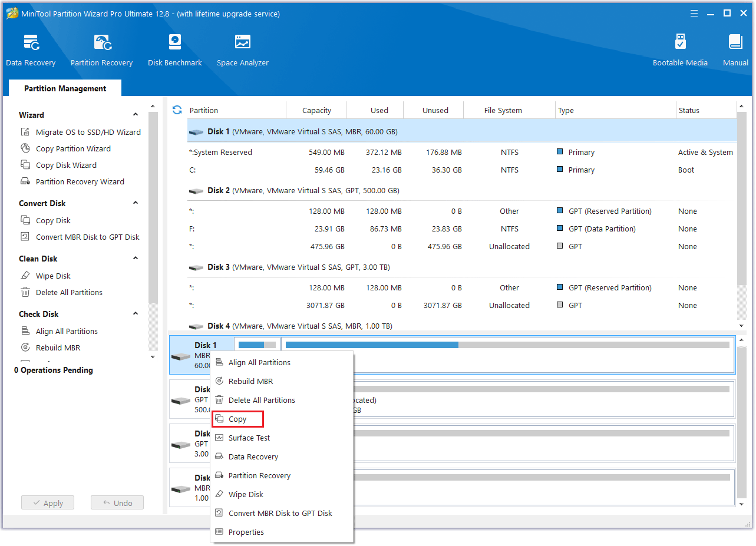Select Partition Recovery in context menu
Screen dimensions: 756x546
pyautogui.click(x=282, y=475)
